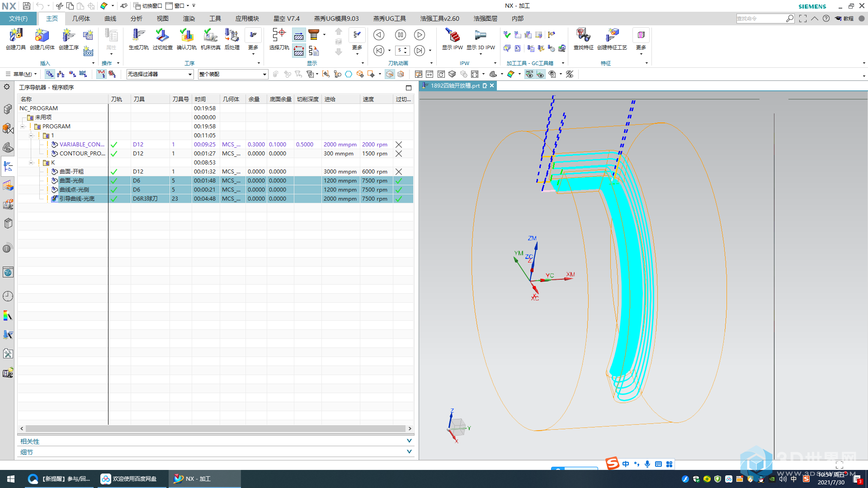Click the 创建刀具 (Create Tool) icon
Image resolution: width=868 pixels, height=488 pixels.
coord(16,39)
